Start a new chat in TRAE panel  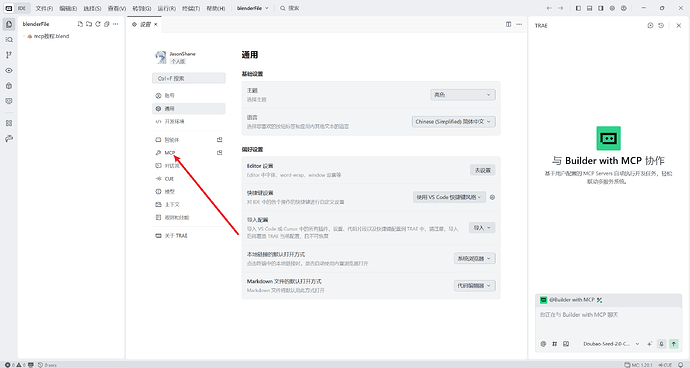650,26
